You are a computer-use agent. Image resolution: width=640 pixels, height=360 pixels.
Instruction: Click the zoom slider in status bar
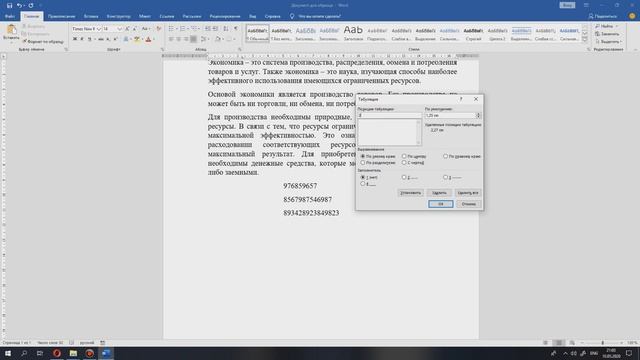pyautogui.click(x=602, y=343)
